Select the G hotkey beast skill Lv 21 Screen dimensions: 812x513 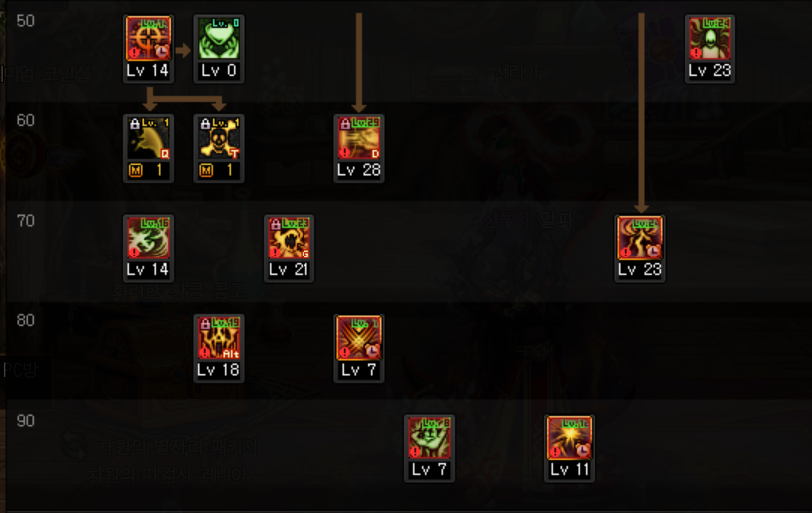click(x=289, y=238)
